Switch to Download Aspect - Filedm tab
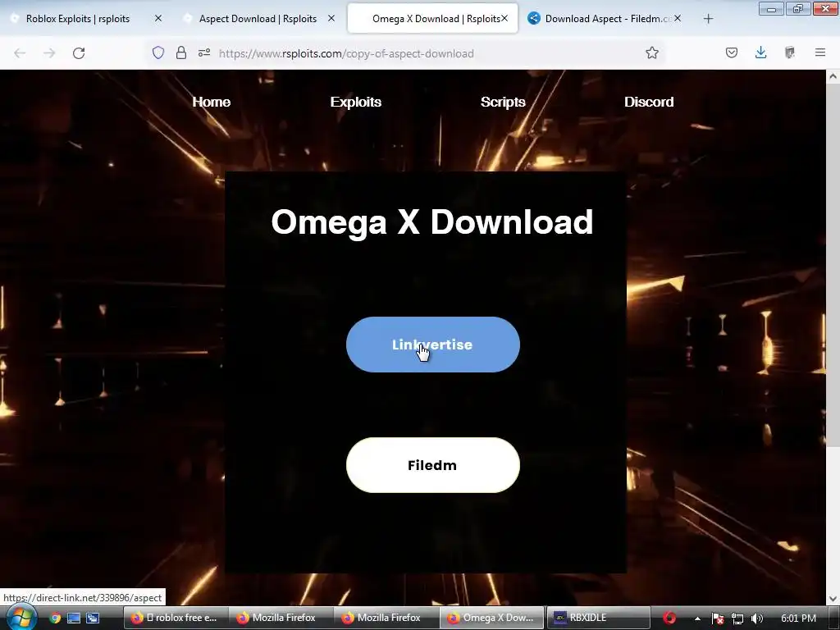 pyautogui.click(x=603, y=19)
